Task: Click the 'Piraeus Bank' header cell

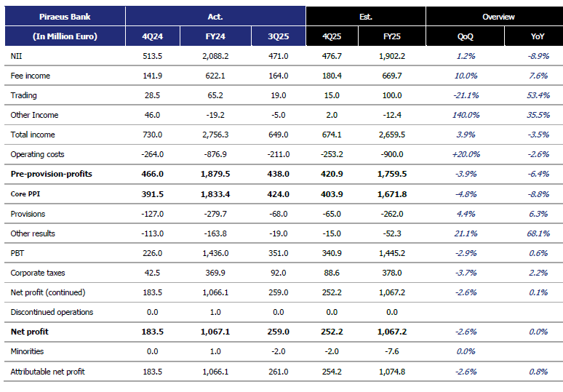Action: pos(65,16)
